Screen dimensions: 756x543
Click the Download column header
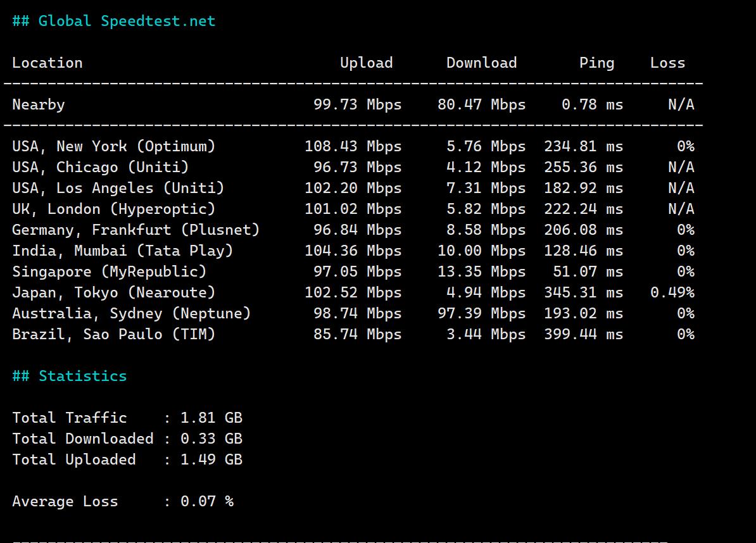click(481, 63)
